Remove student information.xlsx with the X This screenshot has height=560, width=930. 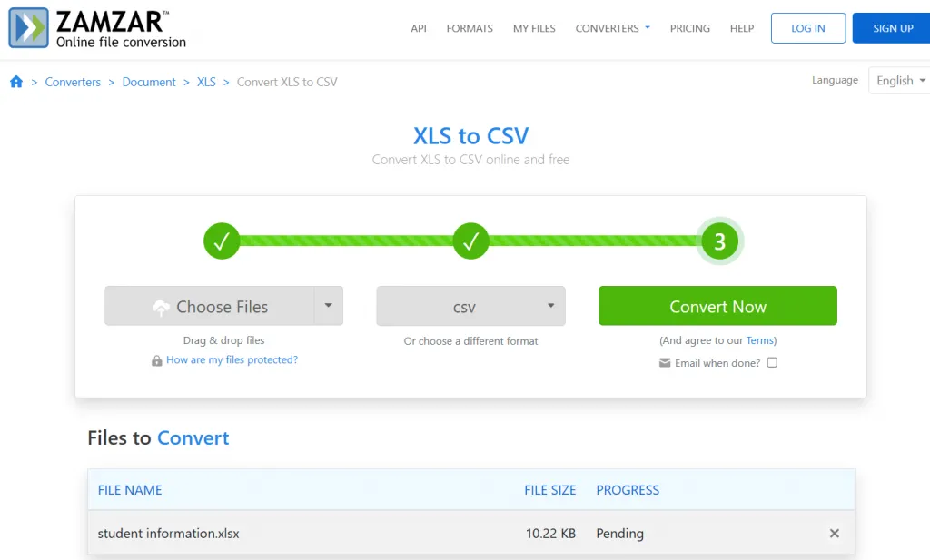(834, 534)
